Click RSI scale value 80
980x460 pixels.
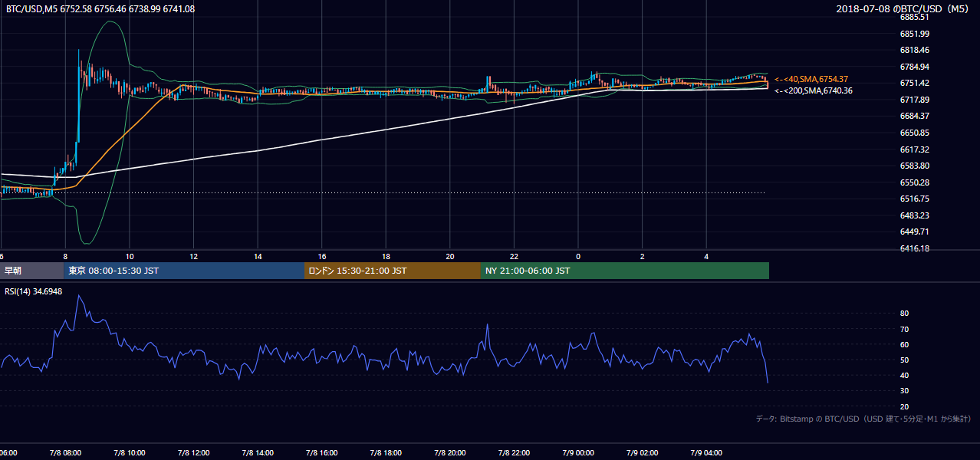[905, 314]
